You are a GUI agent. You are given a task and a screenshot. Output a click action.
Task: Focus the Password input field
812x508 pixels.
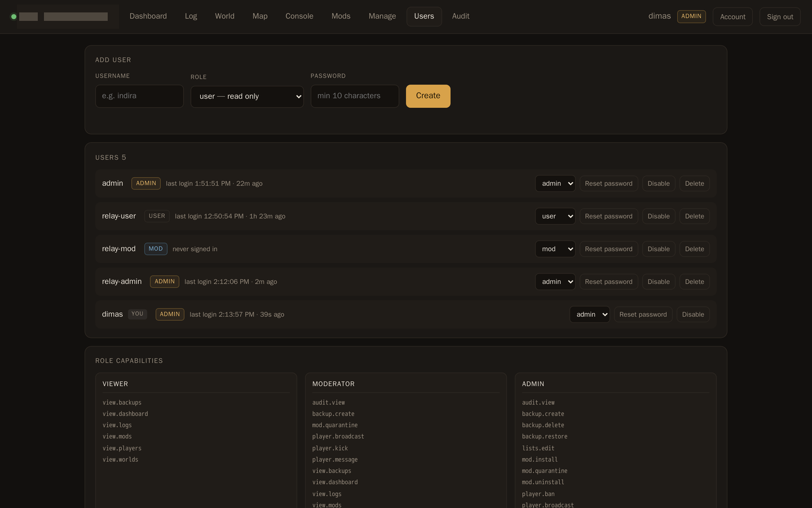(x=355, y=96)
